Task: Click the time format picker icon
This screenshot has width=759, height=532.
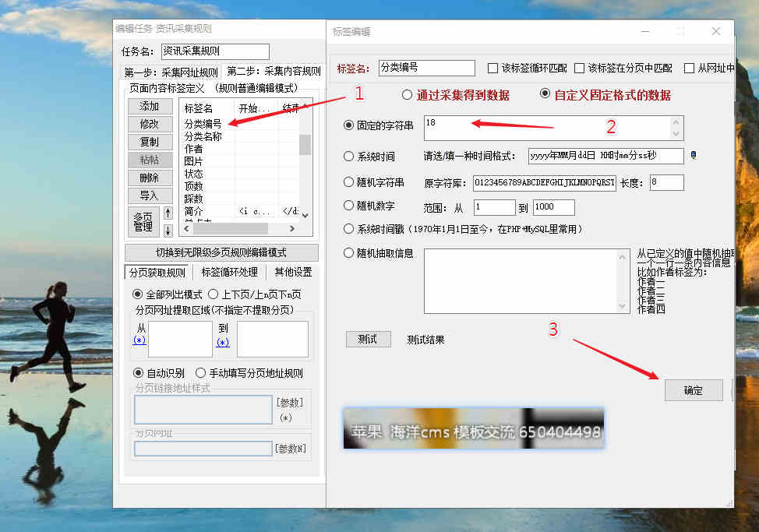Action: [694, 156]
